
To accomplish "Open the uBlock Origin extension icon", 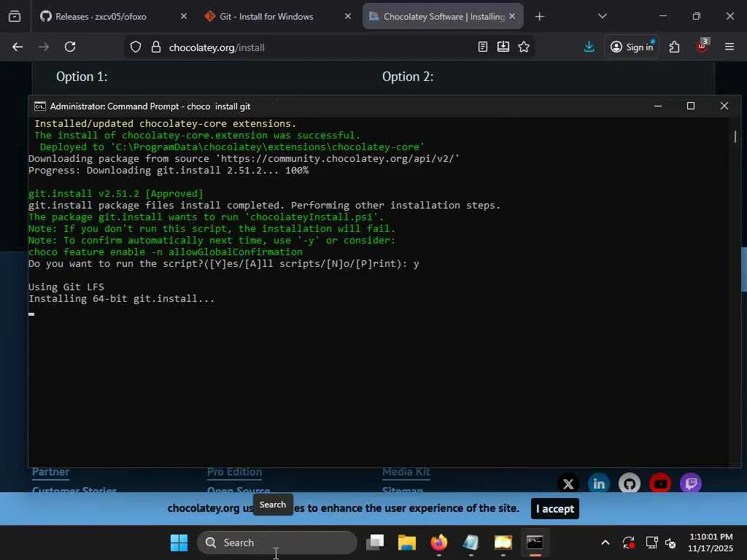I will pyautogui.click(x=702, y=47).
